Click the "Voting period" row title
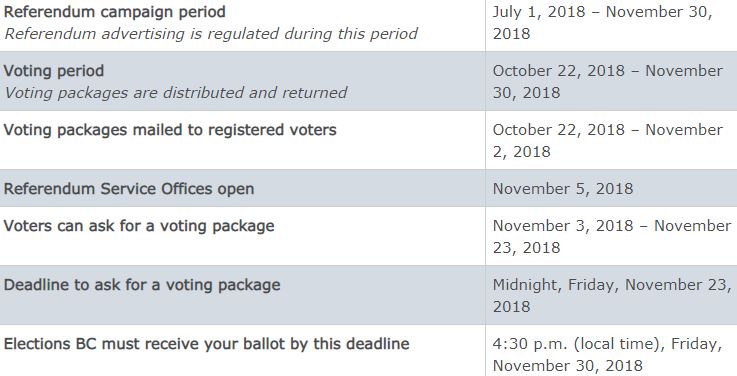The width and height of the screenshot is (737, 376). point(54,71)
